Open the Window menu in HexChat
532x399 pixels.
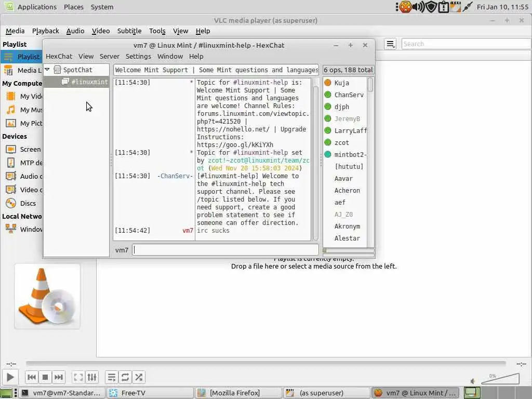(x=170, y=56)
